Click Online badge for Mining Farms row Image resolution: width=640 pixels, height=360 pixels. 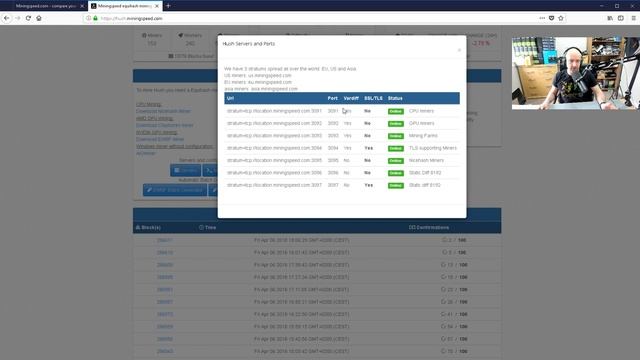point(396,136)
